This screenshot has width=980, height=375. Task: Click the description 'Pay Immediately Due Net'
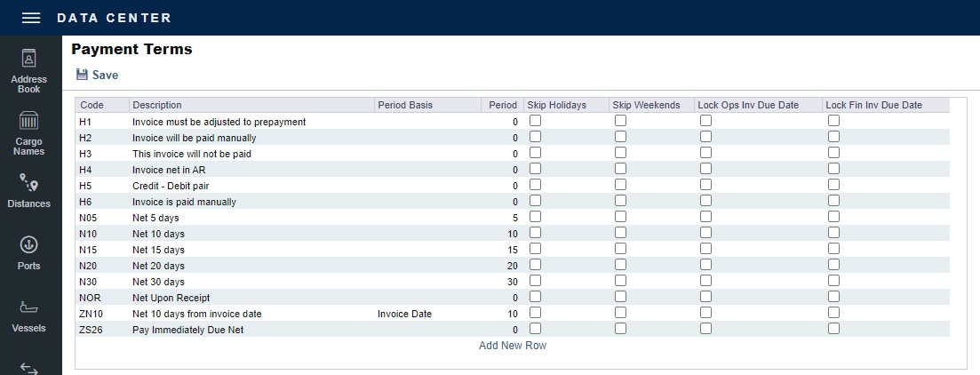[187, 330]
